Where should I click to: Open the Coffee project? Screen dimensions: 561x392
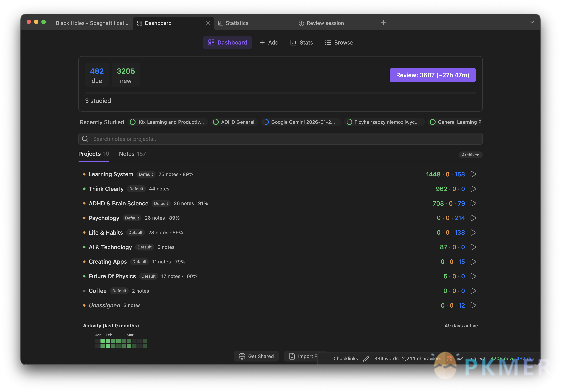click(x=98, y=291)
